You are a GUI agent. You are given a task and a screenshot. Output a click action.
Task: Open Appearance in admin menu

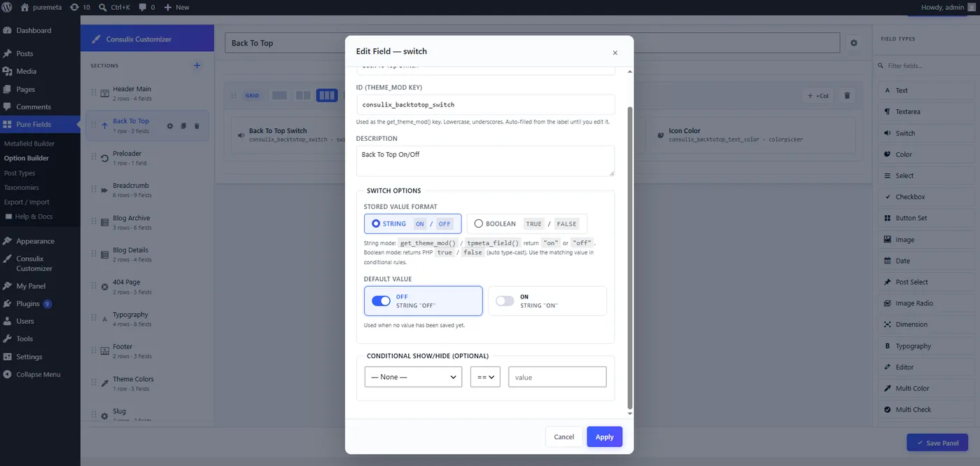tap(40, 241)
